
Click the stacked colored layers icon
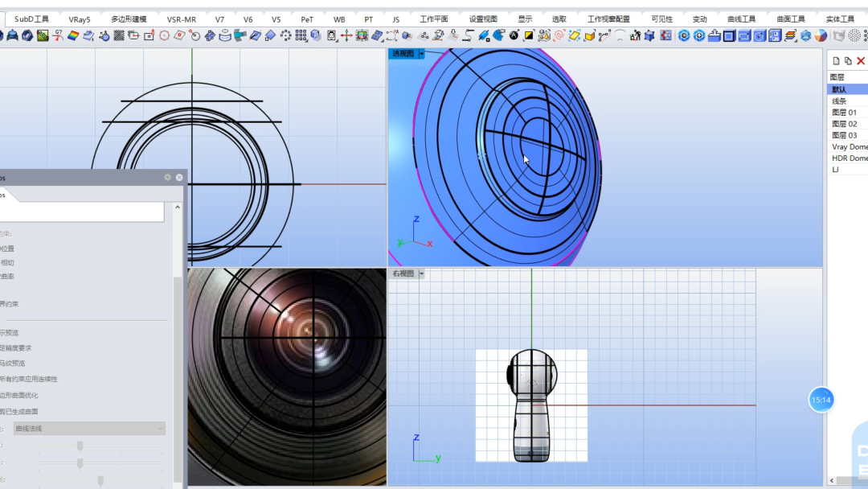[x=791, y=36]
